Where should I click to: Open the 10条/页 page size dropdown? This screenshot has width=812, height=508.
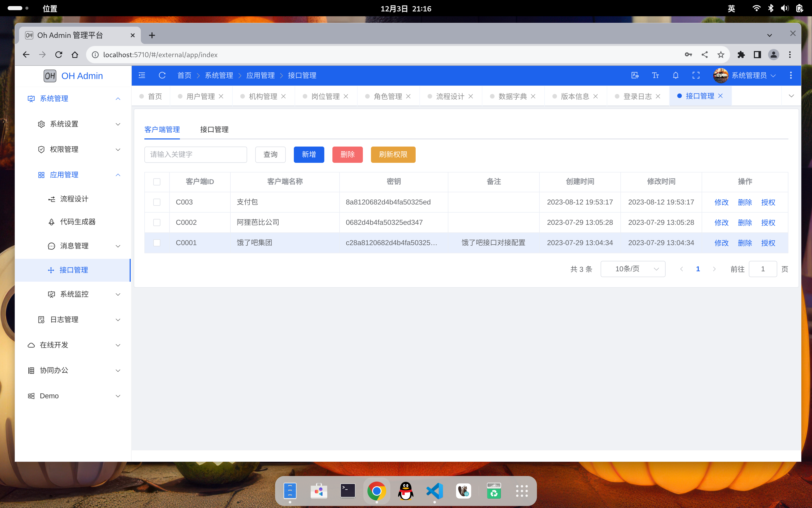(633, 269)
